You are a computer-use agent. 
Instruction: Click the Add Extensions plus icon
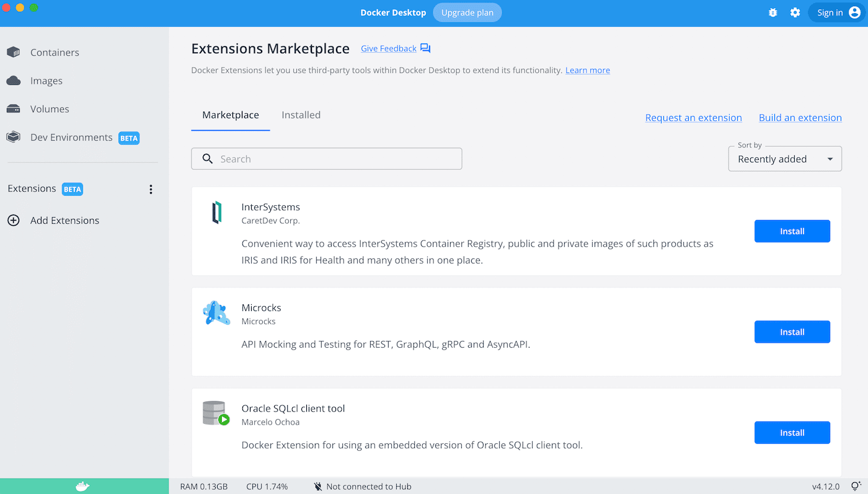point(14,220)
